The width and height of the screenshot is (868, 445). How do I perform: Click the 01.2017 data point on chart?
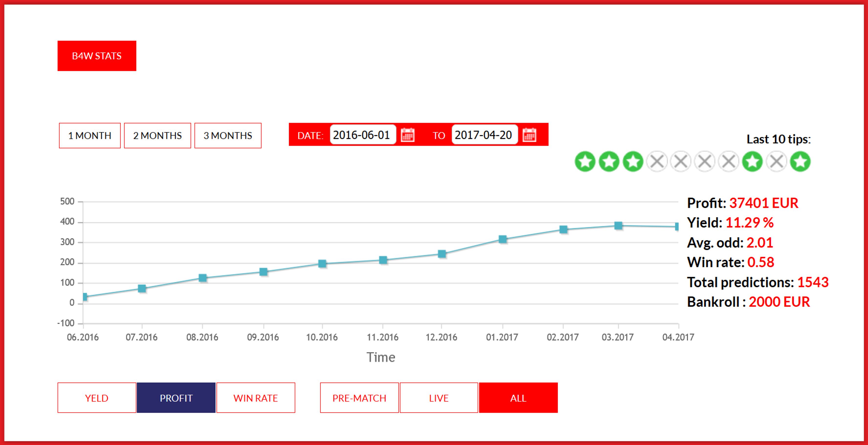[502, 239]
